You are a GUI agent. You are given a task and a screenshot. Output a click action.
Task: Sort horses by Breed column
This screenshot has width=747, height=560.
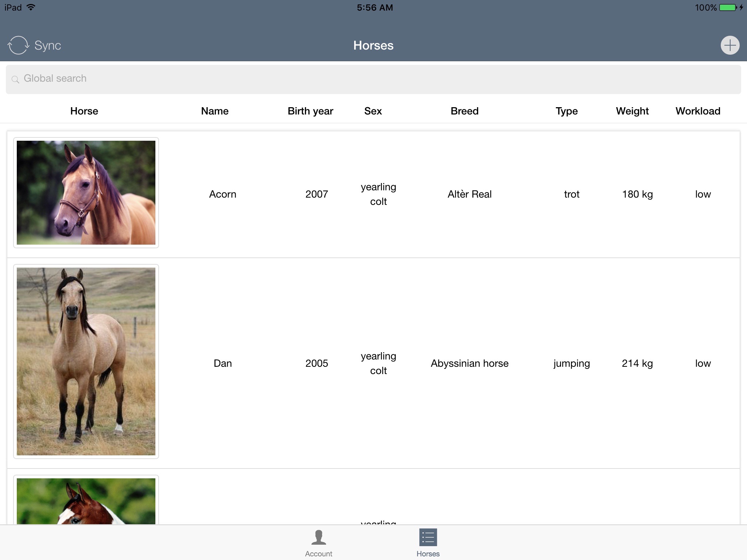465,111
